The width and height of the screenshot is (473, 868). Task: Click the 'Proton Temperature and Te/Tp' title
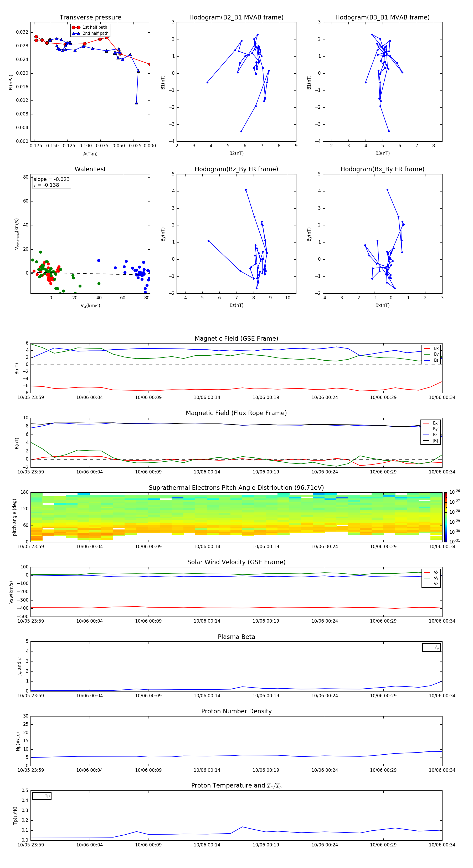click(x=236, y=785)
